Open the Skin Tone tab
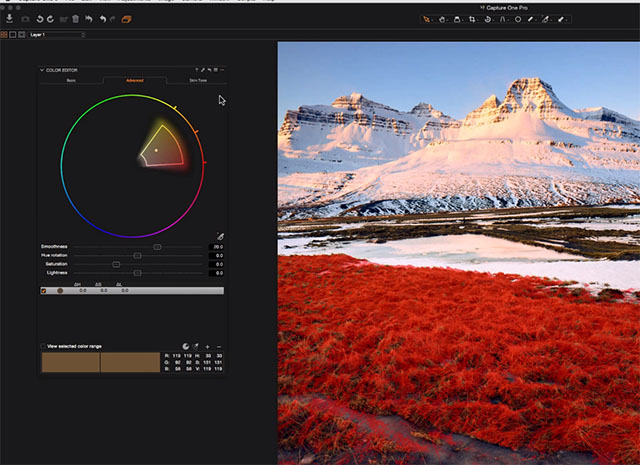This screenshot has width=640, height=465. (x=197, y=80)
